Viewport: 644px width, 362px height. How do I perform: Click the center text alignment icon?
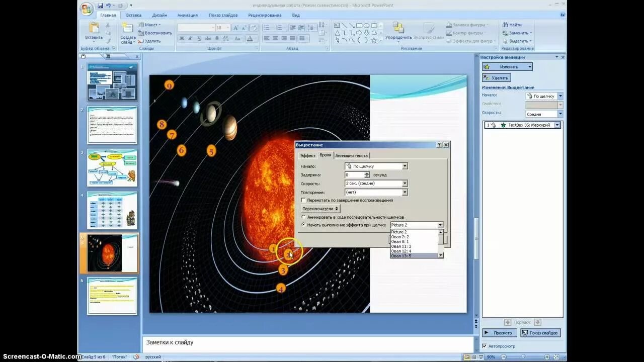(x=275, y=38)
